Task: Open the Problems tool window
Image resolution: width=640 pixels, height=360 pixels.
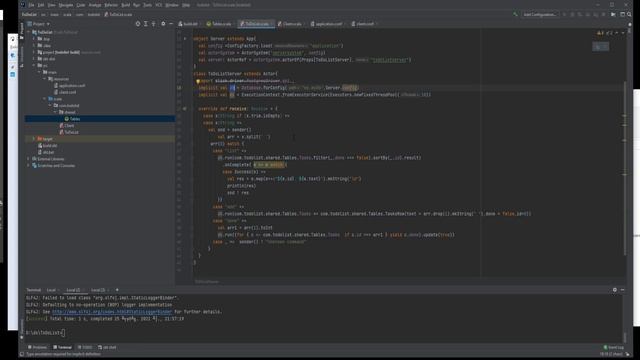Action: [x=37, y=347]
